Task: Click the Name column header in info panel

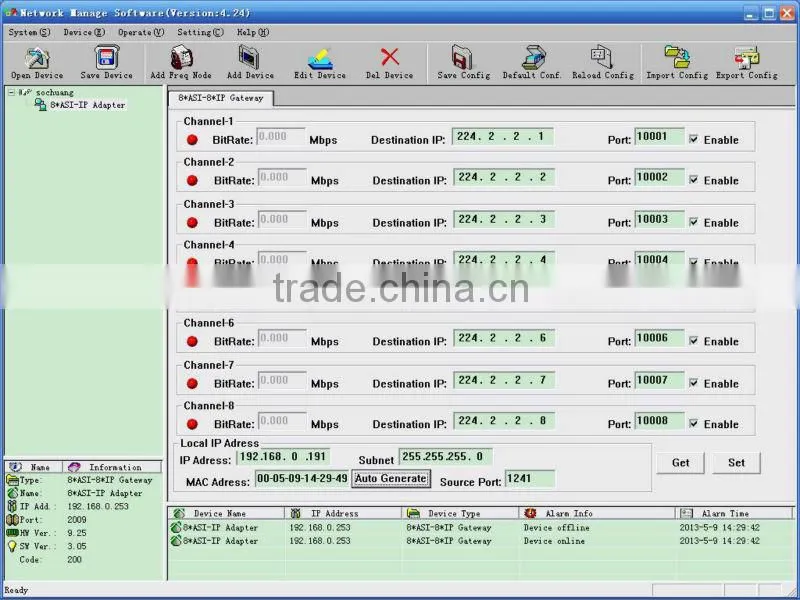Action: 34,467
